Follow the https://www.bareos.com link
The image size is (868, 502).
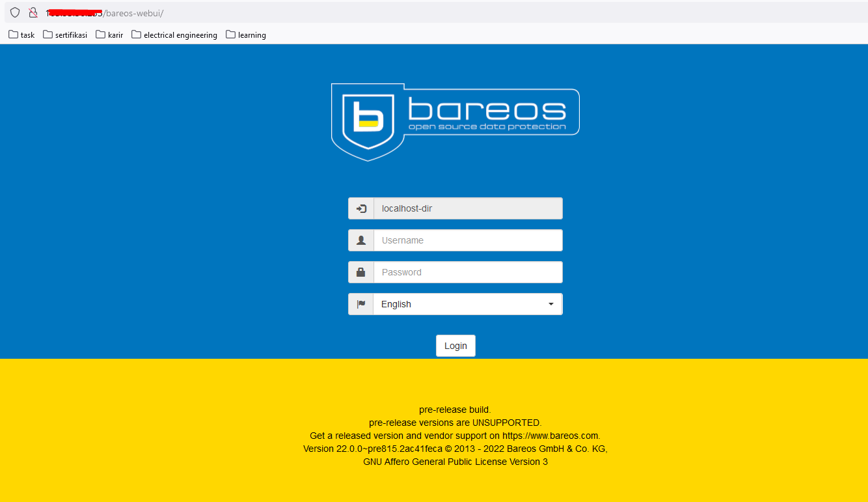point(550,436)
